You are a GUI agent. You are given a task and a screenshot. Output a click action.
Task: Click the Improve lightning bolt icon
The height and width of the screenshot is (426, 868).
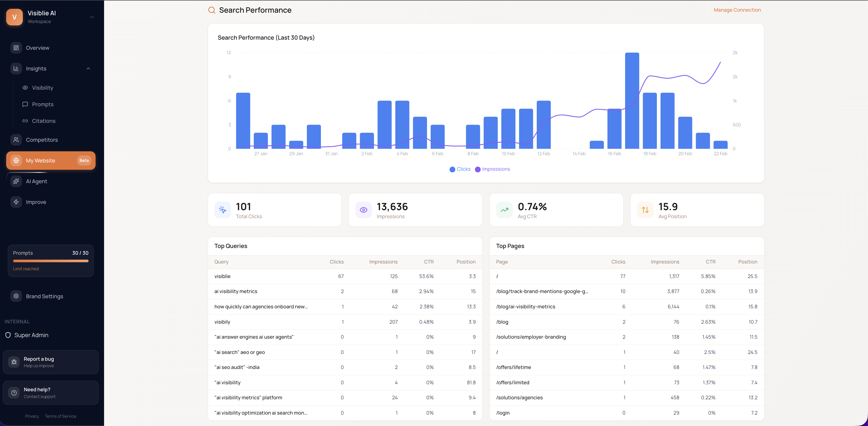16,202
